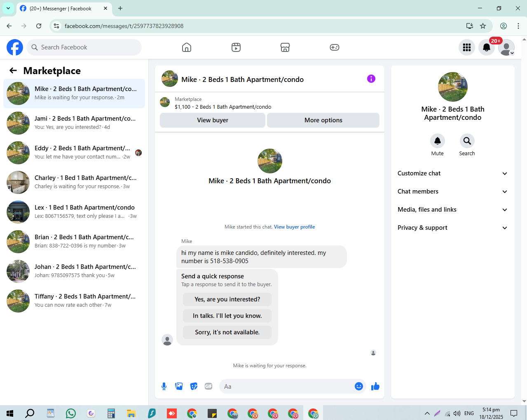
Task: Search in conversation using the magnifier icon
Action: pos(467,141)
